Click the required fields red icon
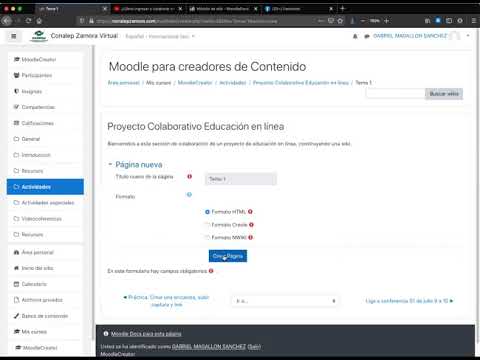 [x=211, y=271]
